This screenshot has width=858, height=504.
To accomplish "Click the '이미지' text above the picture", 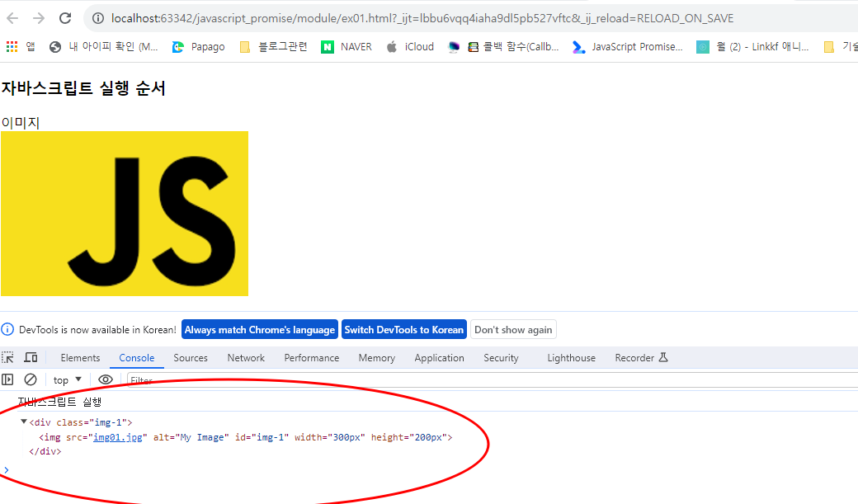I will tap(21, 123).
